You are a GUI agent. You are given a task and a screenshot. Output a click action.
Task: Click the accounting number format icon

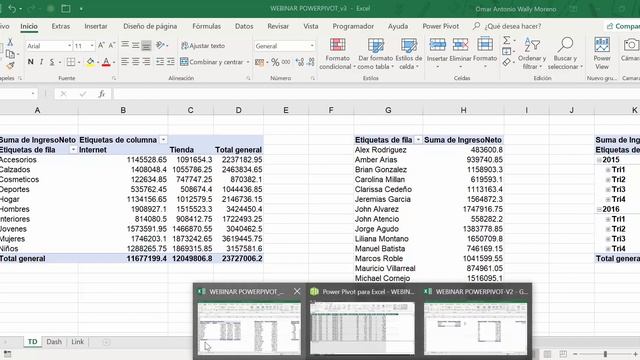pyautogui.click(x=259, y=62)
